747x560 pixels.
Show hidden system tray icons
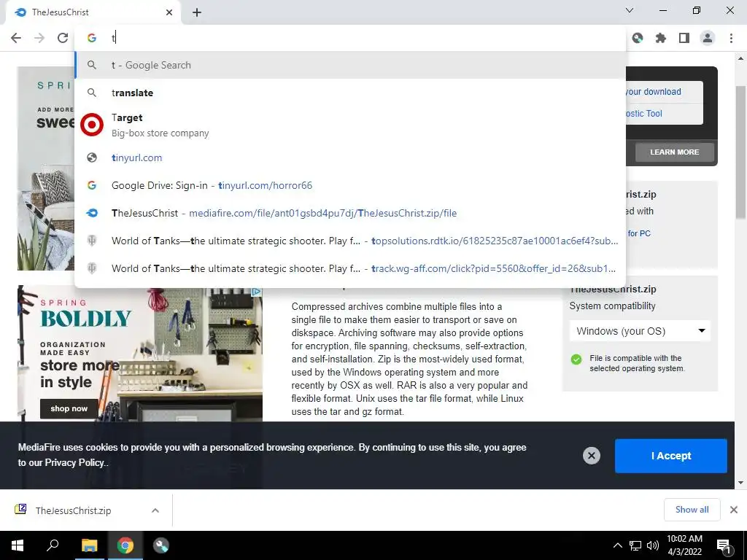point(617,545)
